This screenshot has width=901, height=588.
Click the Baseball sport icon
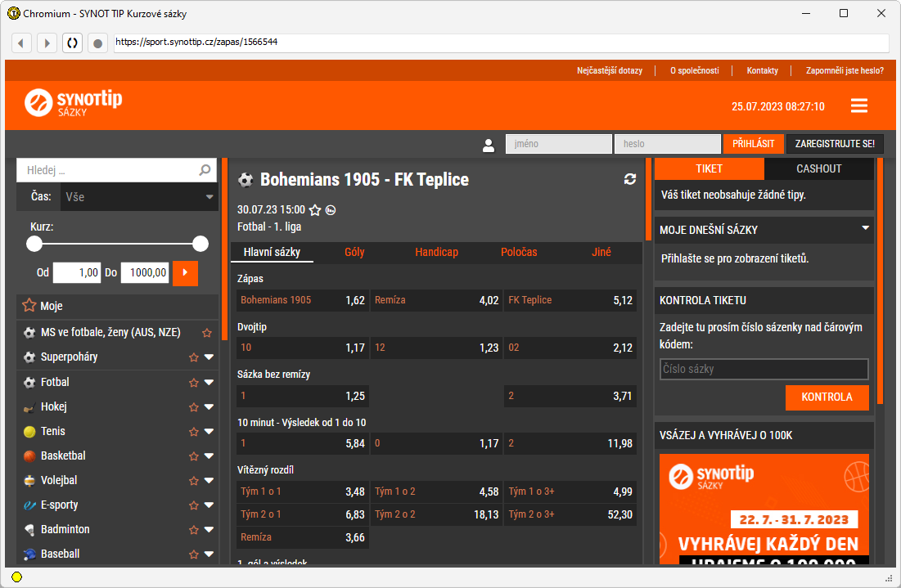click(x=29, y=554)
